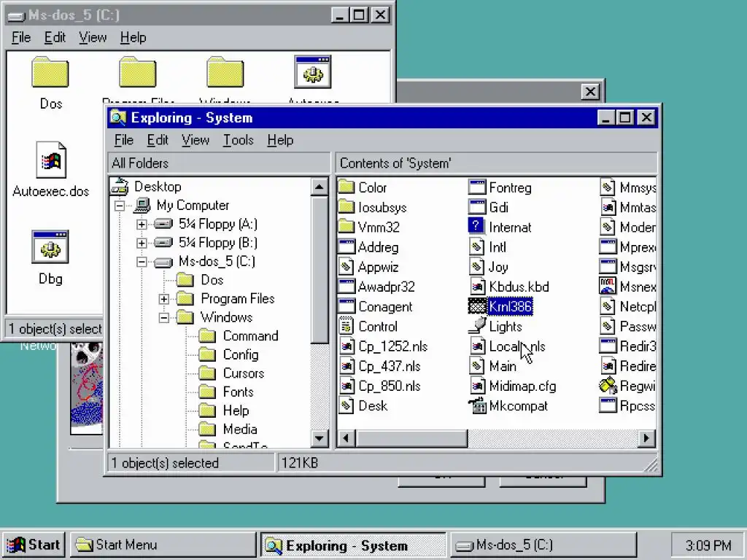Select the Vmm32 folder icon
This screenshot has width=747, height=560.
(347, 227)
